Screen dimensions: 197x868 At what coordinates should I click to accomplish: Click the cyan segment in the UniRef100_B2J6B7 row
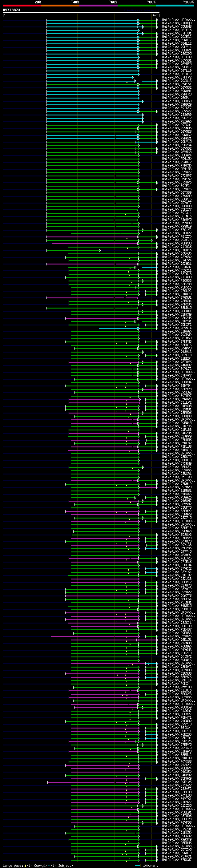tap(150, 267)
